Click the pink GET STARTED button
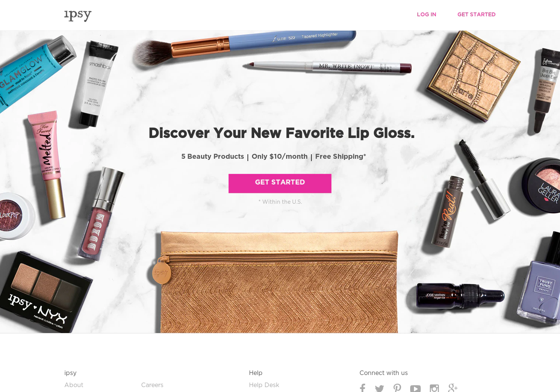The width and height of the screenshot is (560, 392). point(280,183)
